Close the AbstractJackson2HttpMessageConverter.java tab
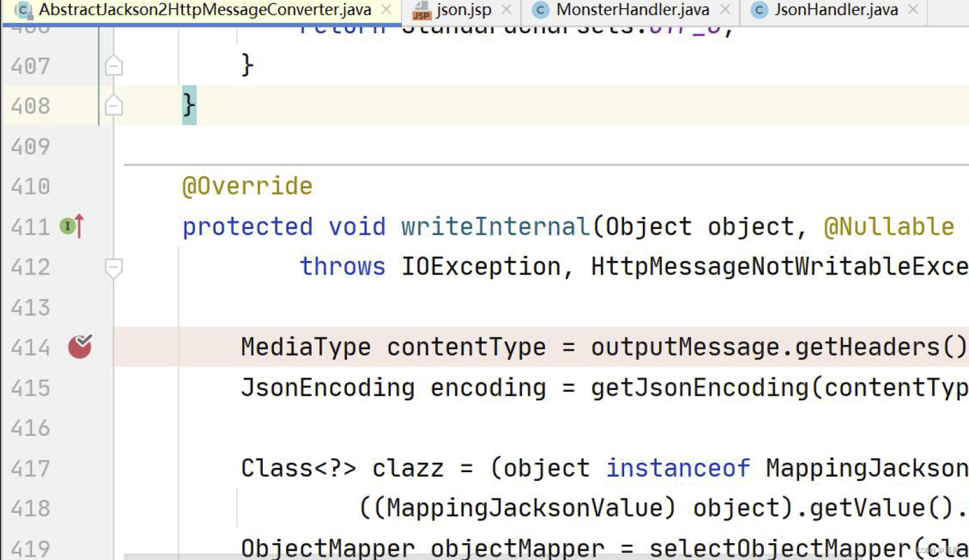This screenshot has width=969, height=560. [x=386, y=9]
